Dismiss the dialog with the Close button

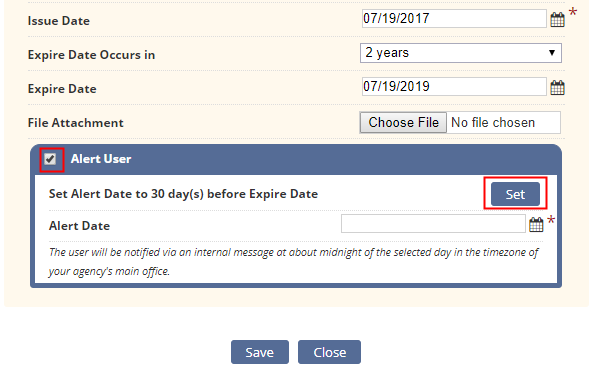(x=329, y=352)
